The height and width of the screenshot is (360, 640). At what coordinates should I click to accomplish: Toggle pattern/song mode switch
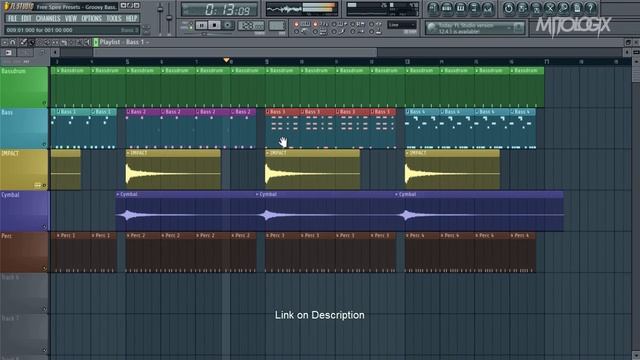[190, 26]
